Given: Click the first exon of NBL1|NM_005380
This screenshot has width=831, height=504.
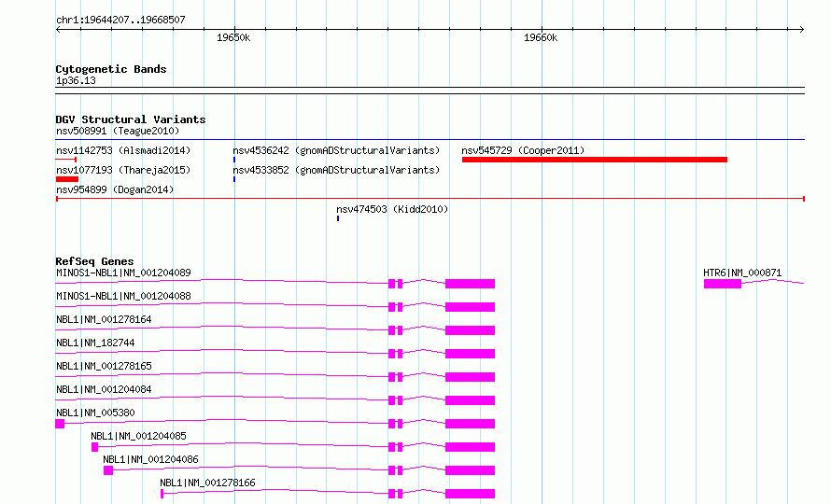Looking at the screenshot, I should [x=60, y=424].
